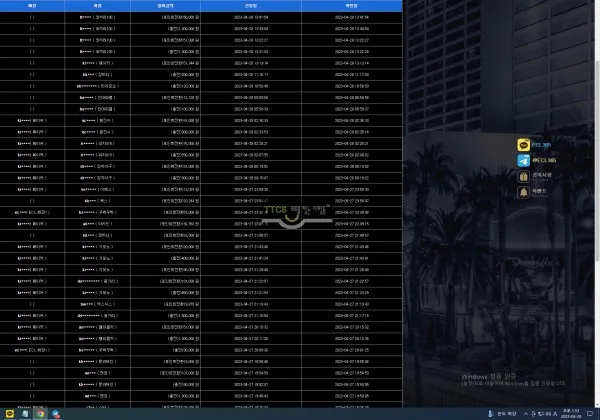Open KakaoTalk from the Windows taskbar
The width and height of the screenshot is (600, 420).
[10, 414]
